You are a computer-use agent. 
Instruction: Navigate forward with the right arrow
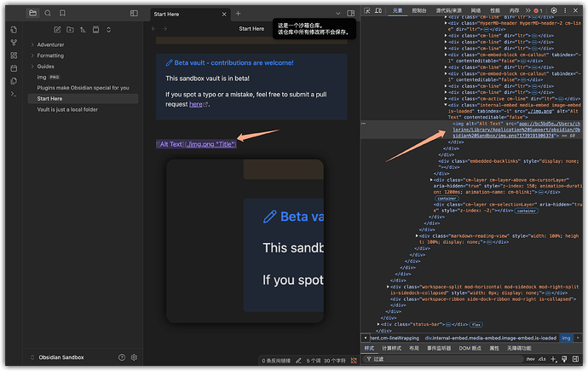165,29
